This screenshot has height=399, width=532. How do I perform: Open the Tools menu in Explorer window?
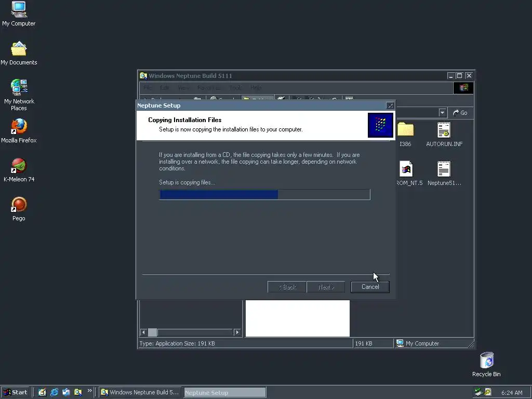coord(235,88)
